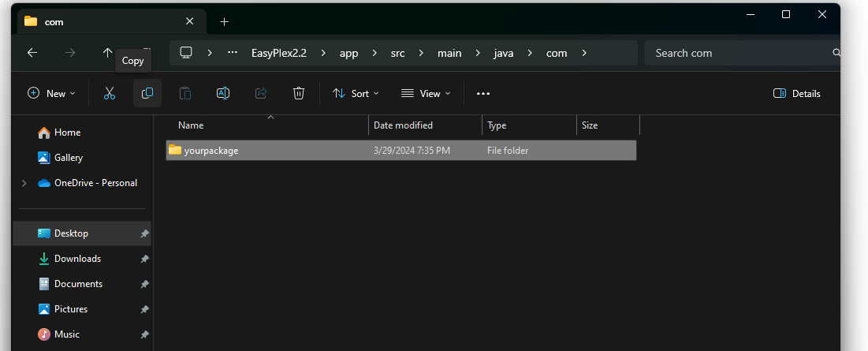Open the Sort dropdown
Viewport: 868px width, 351px height.
point(356,94)
